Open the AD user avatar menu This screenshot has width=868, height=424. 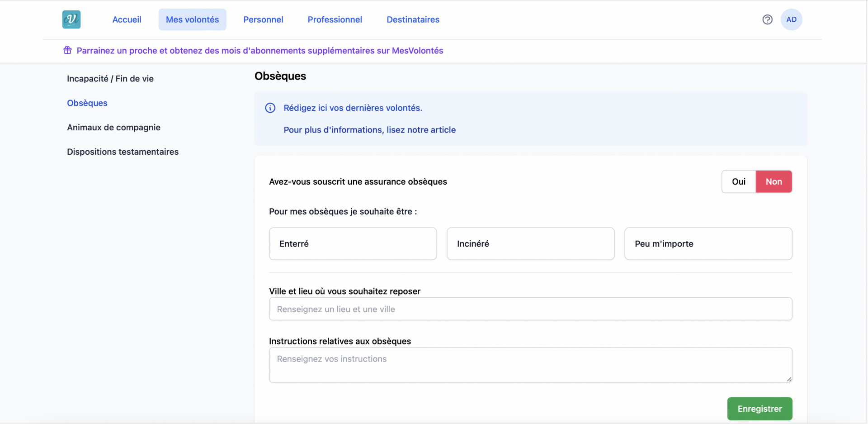coord(791,19)
